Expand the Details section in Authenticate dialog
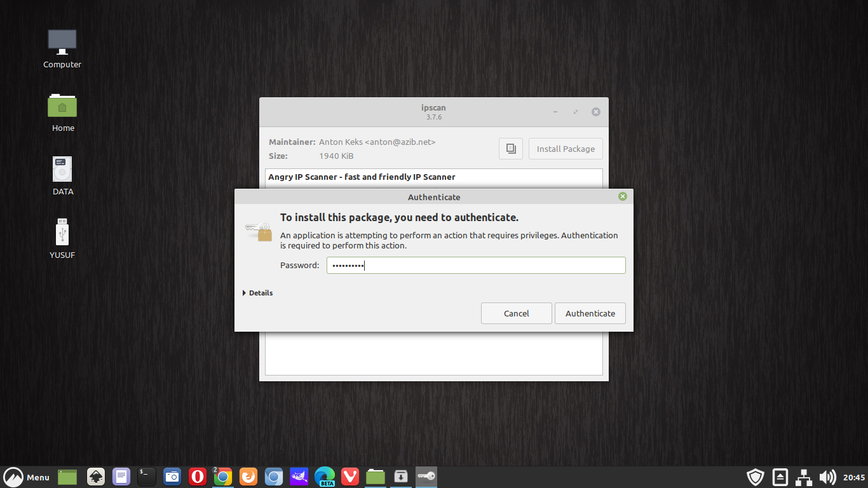The width and height of the screenshot is (868, 488). point(258,293)
